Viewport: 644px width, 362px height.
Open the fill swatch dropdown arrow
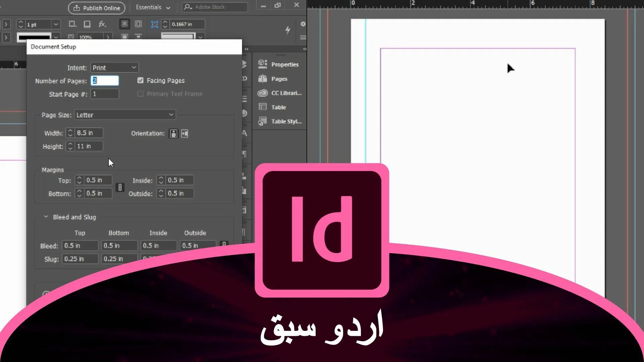[201, 37]
